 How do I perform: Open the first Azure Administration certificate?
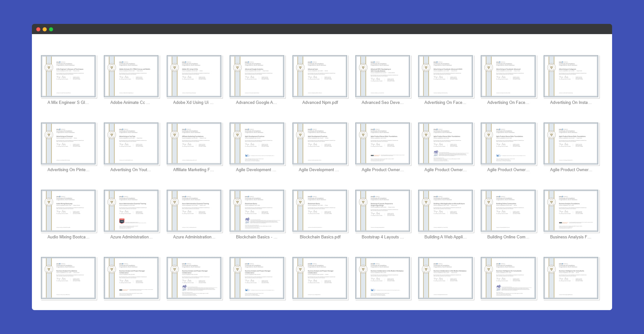[x=131, y=211]
